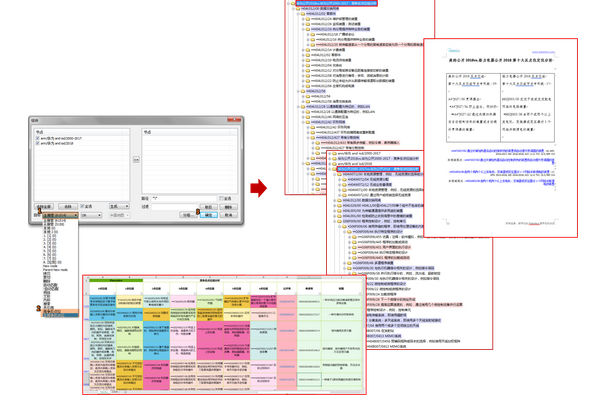Click the 路径 path input field
The width and height of the screenshot is (600, 412).
[184, 198]
